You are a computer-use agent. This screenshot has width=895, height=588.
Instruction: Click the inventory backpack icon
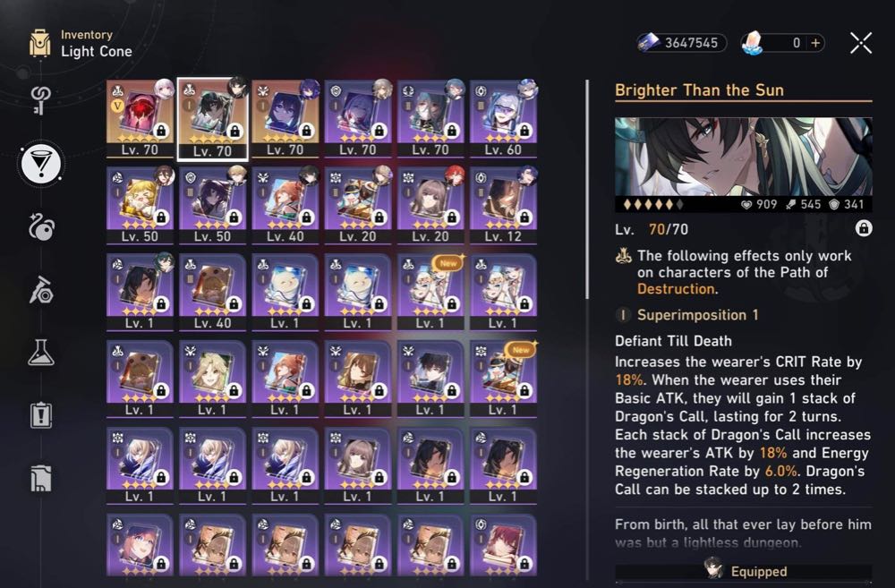point(39,43)
